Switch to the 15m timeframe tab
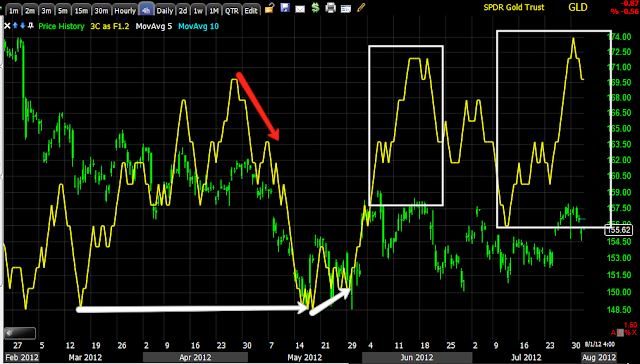The height and width of the screenshot is (364, 640). click(80, 11)
